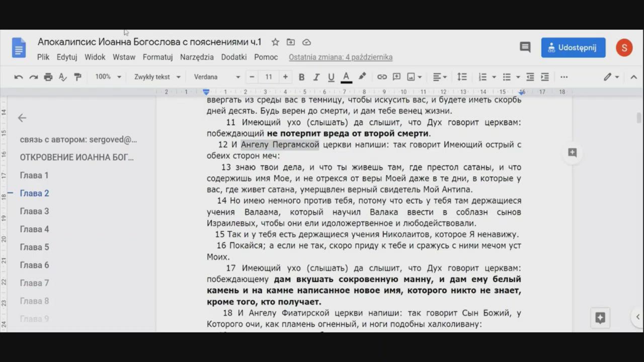Click the Undo arrow icon
This screenshot has height=362, width=644.
(x=19, y=77)
